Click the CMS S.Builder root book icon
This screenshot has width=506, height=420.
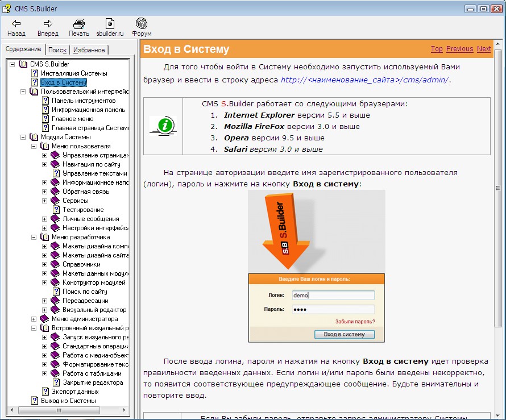coord(23,64)
